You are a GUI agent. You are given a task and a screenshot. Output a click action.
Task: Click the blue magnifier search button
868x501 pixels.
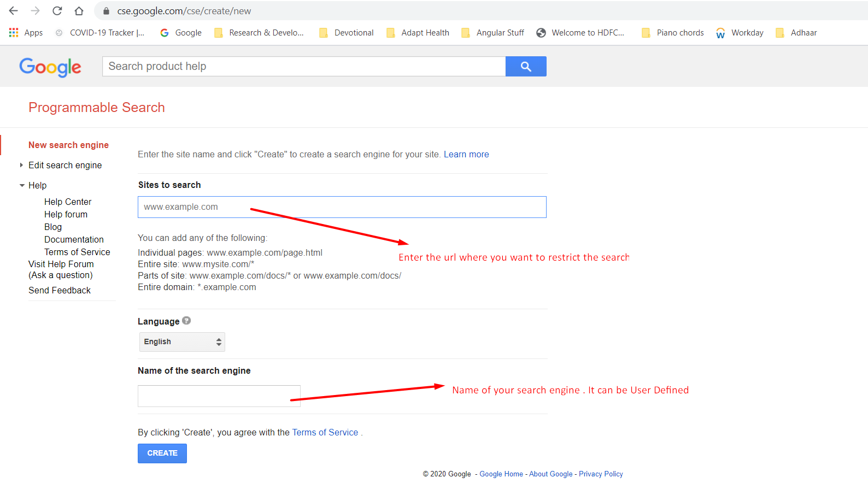(526, 66)
